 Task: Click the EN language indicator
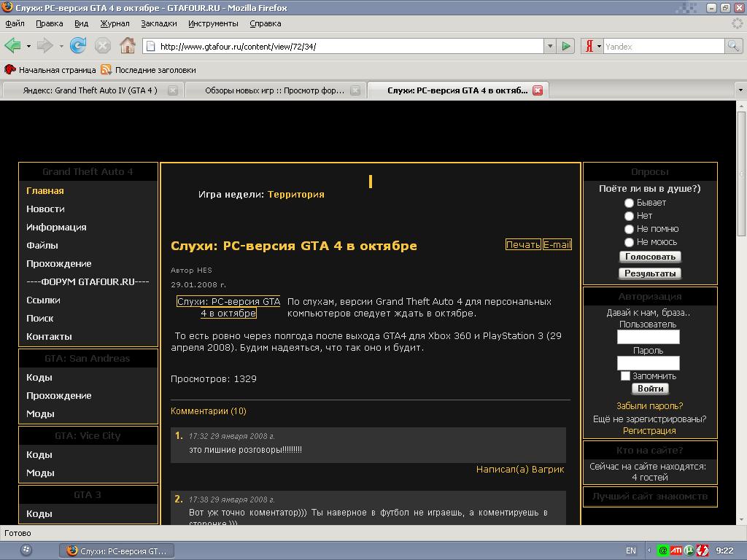click(631, 551)
